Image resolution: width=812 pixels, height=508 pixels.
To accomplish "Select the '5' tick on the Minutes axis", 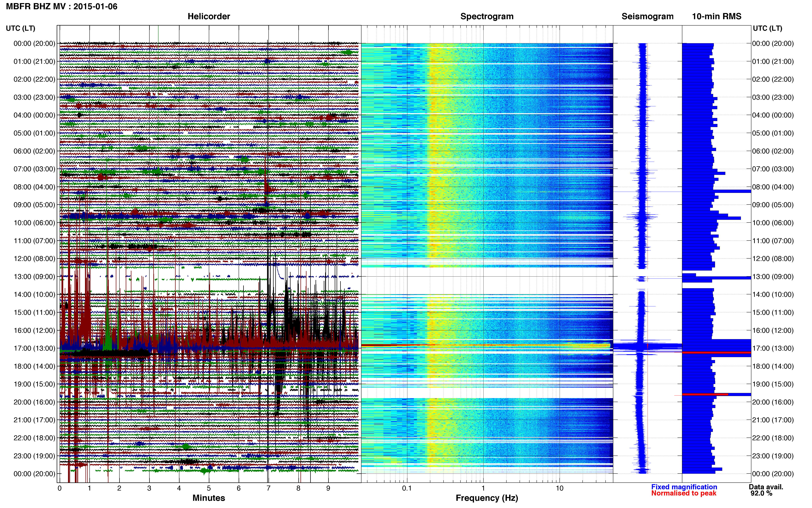I will (x=209, y=488).
